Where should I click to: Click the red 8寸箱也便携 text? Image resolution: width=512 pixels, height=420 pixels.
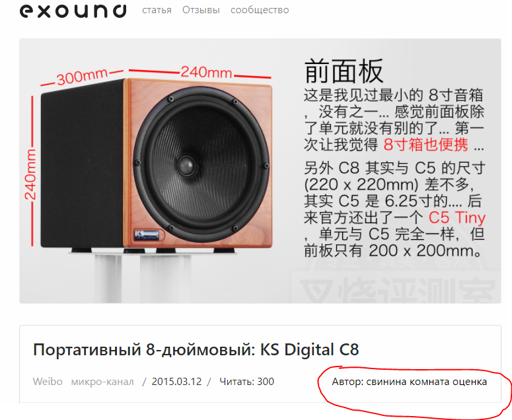tap(426, 145)
